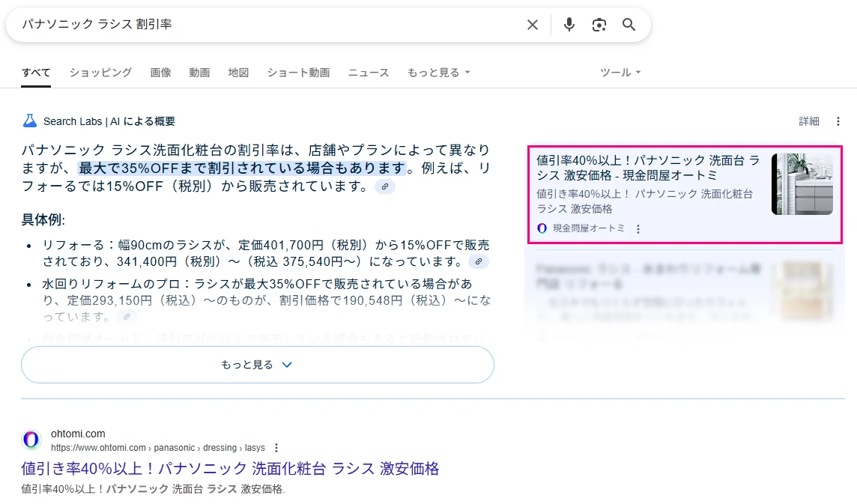
Task: Open three-dot menu beside 現金問屋オートミ in card
Action: [x=638, y=228]
